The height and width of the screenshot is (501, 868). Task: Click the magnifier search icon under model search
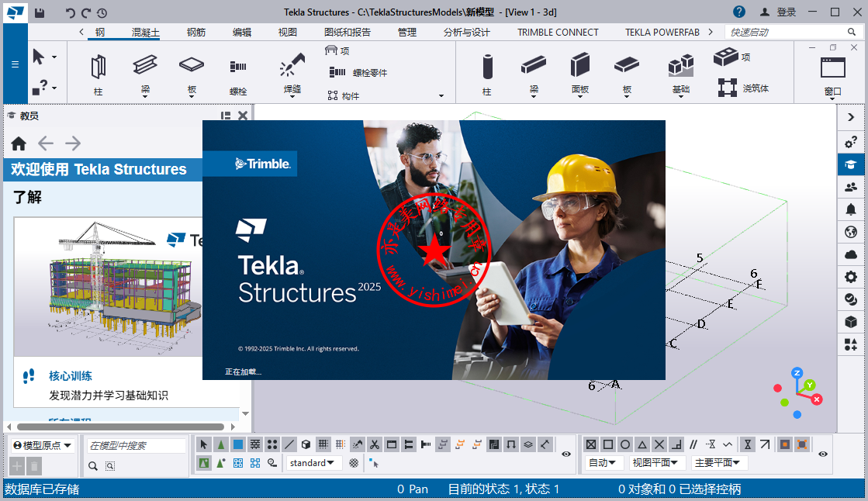pos(93,466)
